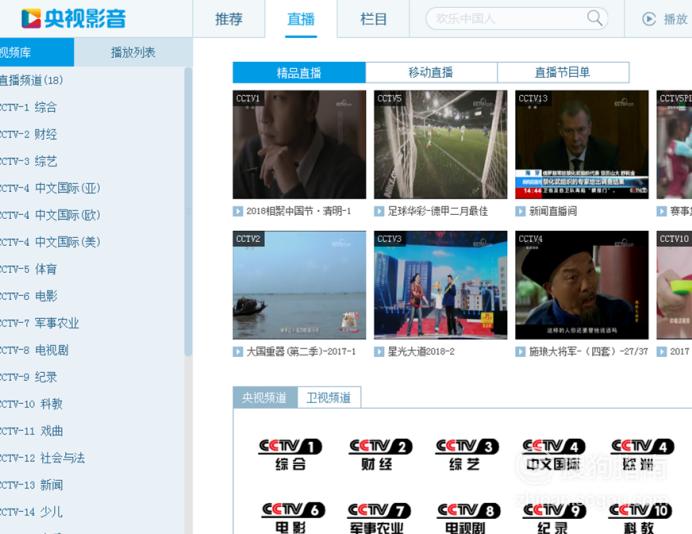Select CCTV-6 电影 in sidebar
Screen dimensions: 692x534
coord(28,296)
